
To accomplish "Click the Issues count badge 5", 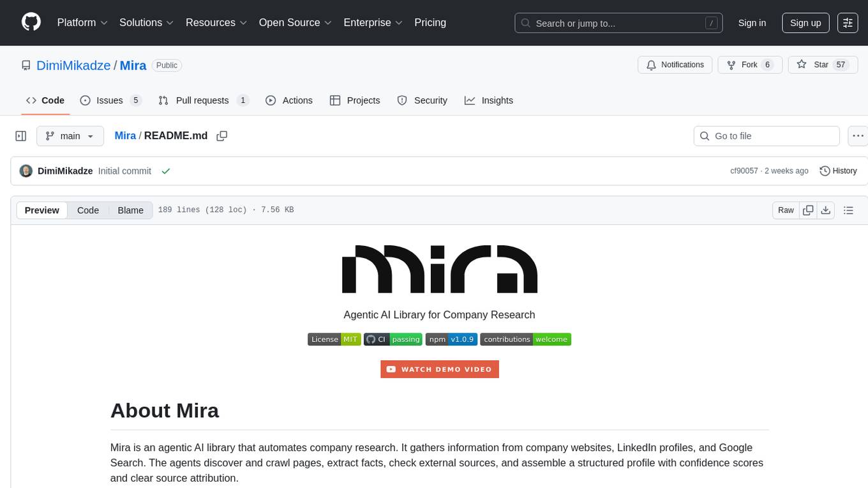I will (x=135, y=100).
